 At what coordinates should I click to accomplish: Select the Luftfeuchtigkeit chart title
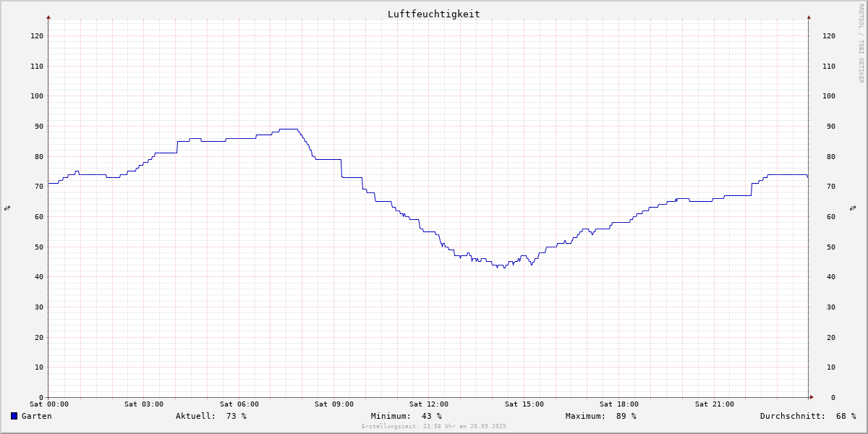coord(433,14)
